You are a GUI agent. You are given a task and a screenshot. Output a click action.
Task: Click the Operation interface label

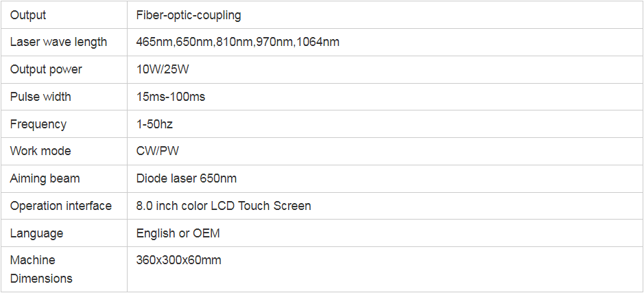coord(61,206)
